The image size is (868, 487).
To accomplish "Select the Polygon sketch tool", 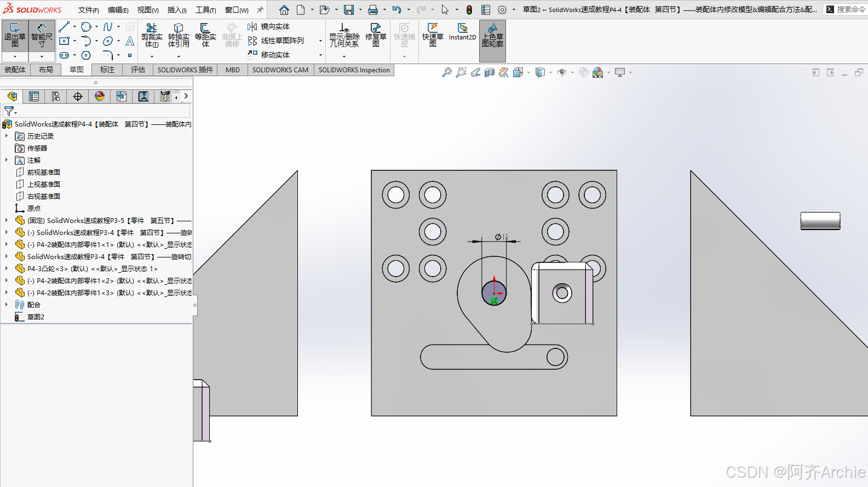I will (86, 55).
